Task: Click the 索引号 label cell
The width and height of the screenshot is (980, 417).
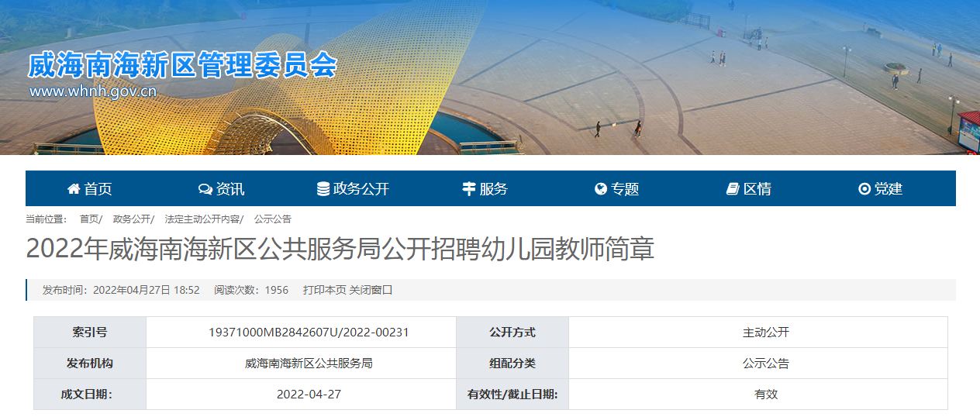Action: tap(90, 332)
